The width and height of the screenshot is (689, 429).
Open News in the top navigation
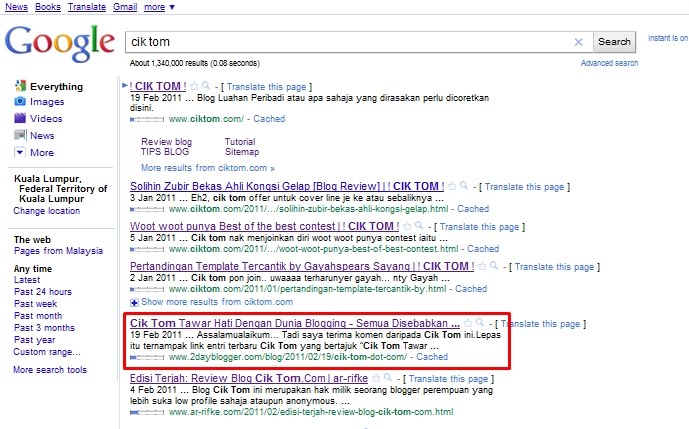click(16, 7)
